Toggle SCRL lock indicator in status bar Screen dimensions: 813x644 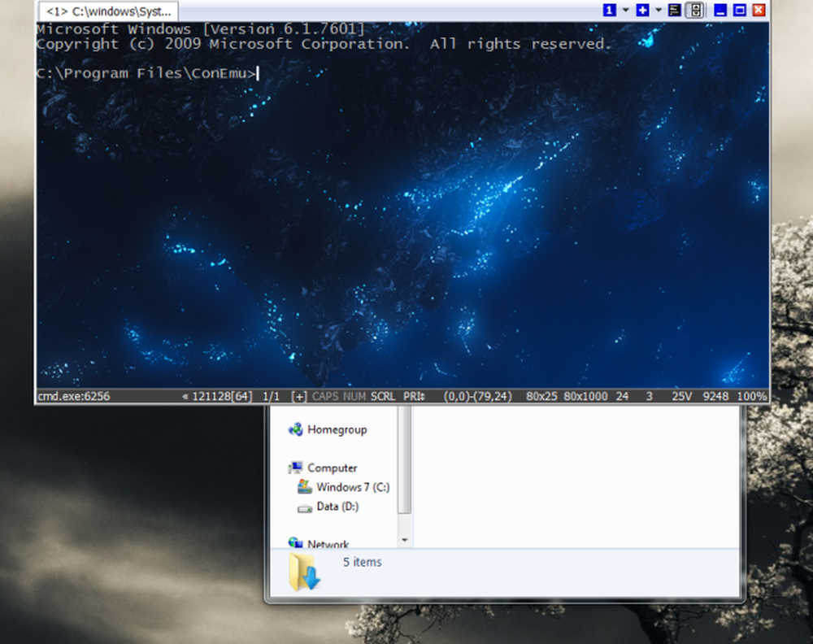(x=383, y=397)
